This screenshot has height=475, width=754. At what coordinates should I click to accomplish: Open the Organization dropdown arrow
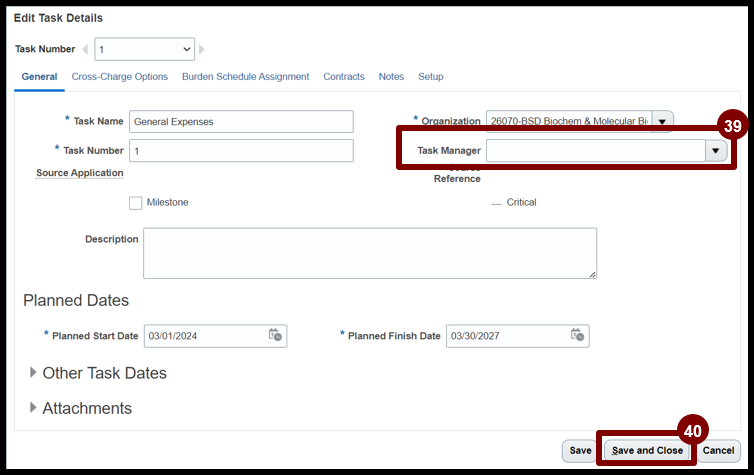(662, 121)
